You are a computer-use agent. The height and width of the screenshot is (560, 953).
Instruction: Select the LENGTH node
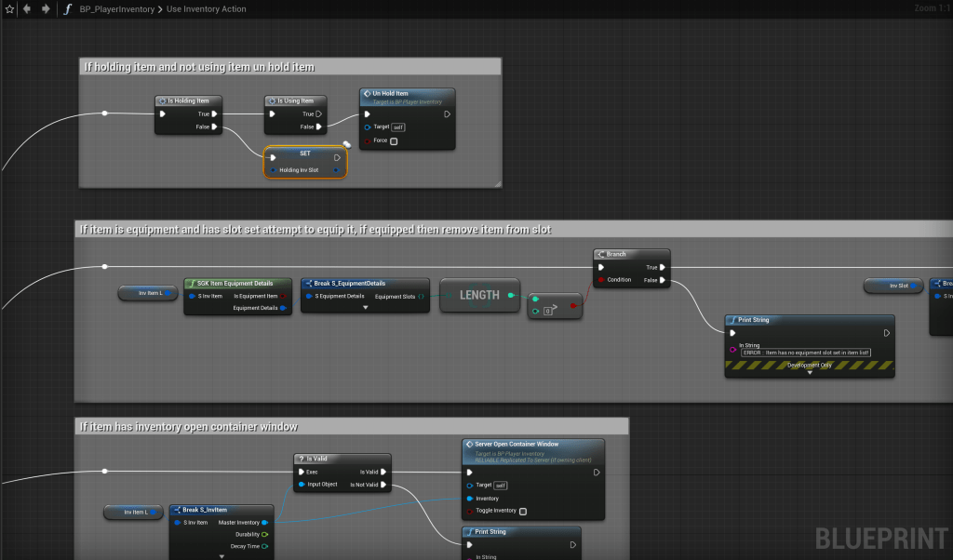(479, 295)
